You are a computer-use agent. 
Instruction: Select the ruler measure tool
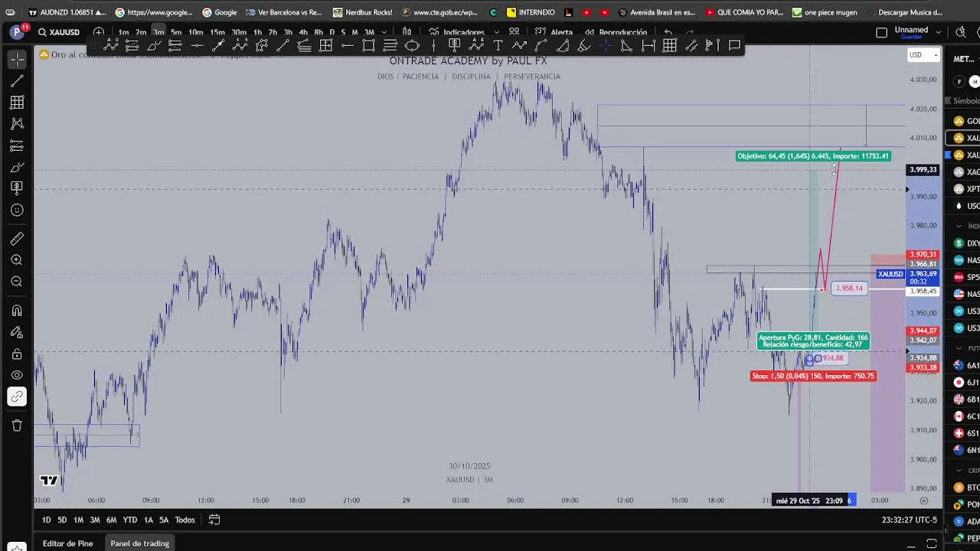[x=17, y=239]
